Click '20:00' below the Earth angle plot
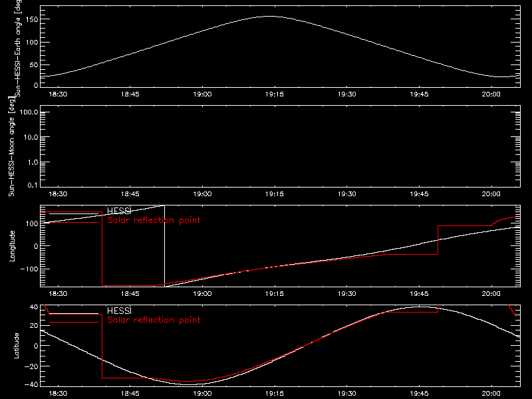Image resolution: width=532 pixels, height=399 pixels. coord(491,94)
